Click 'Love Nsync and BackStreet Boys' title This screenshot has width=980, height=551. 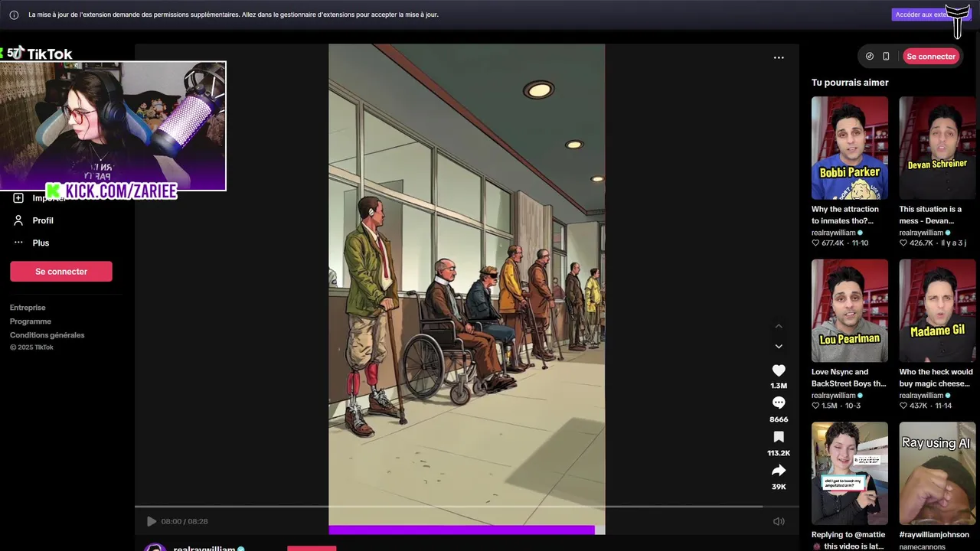point(848,378)
